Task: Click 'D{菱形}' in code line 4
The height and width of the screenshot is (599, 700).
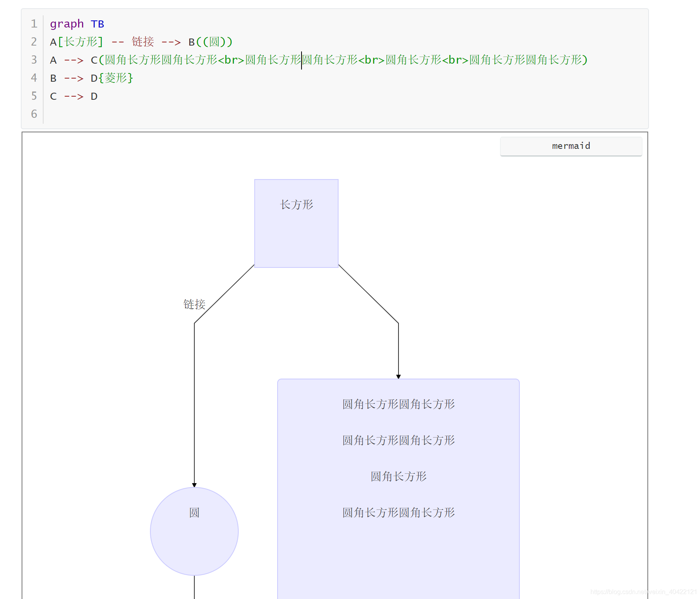Action: click(x=112, y=78)
